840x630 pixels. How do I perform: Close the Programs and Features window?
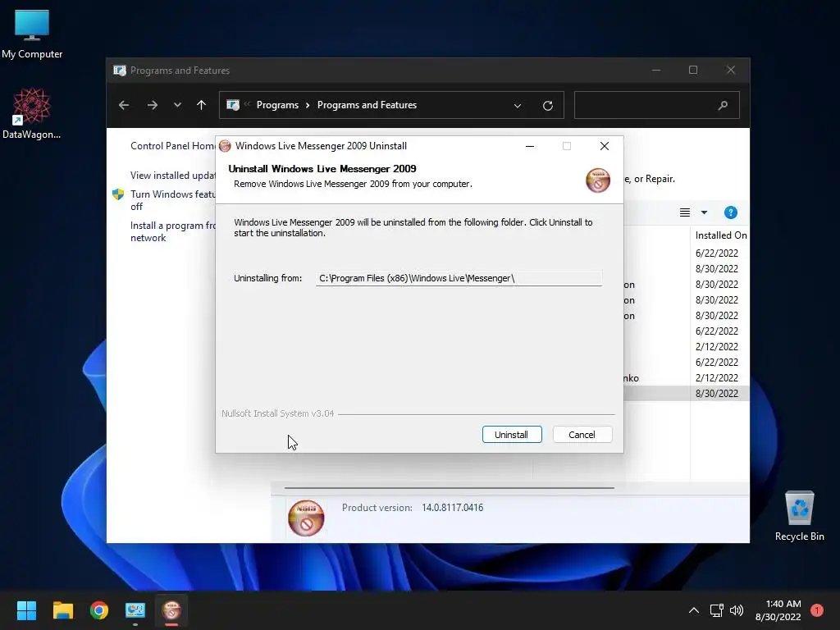731,71
